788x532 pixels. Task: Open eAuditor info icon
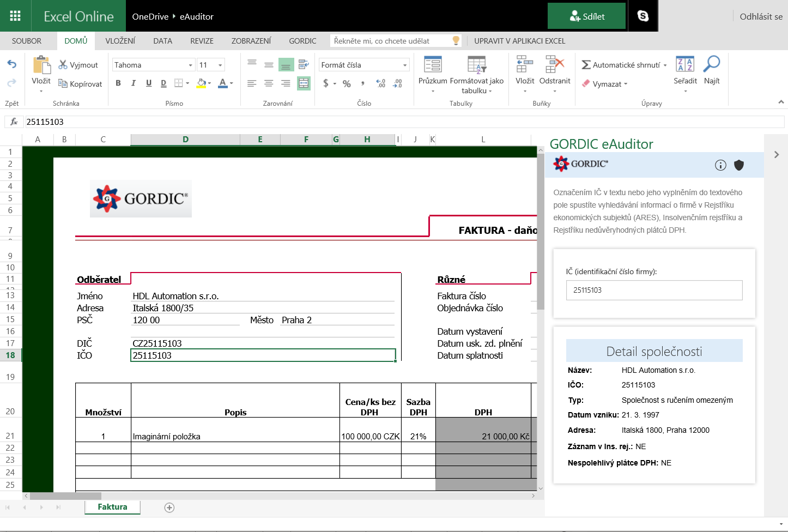point(720,165)
